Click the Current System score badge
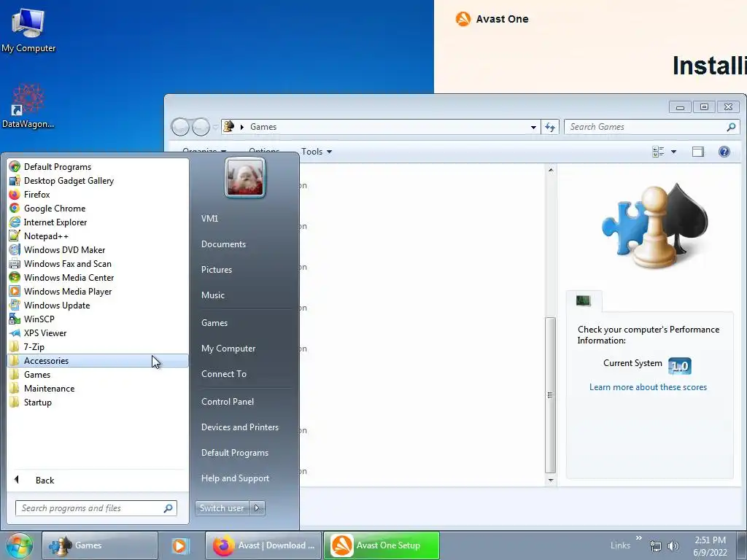Image resolution: width=747 pixels, height=560 pixels. 680,366
